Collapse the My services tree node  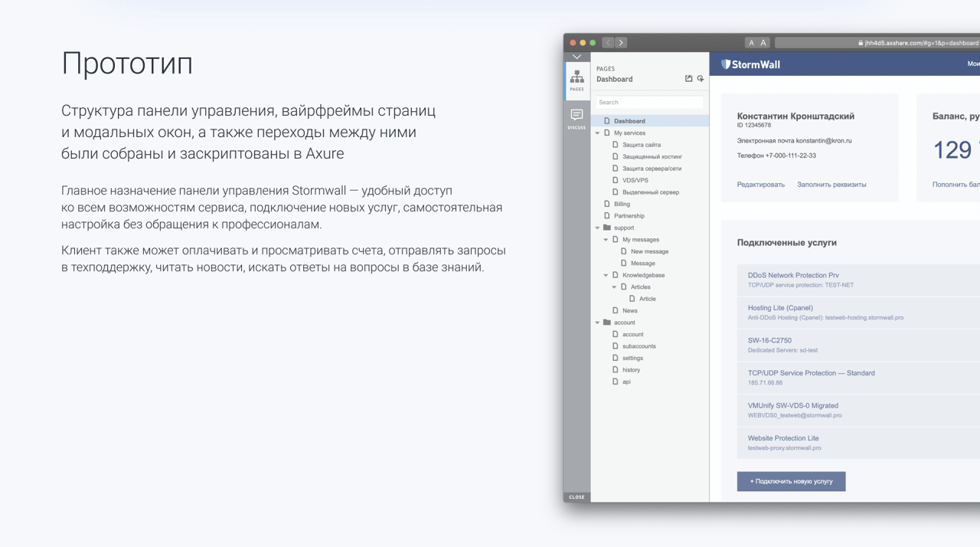pos(598,133)
